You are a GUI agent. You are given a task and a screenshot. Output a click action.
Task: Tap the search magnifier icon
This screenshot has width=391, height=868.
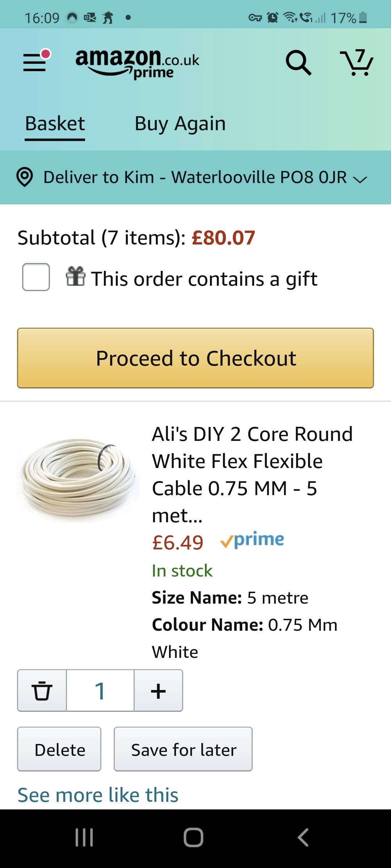[298, 63]
